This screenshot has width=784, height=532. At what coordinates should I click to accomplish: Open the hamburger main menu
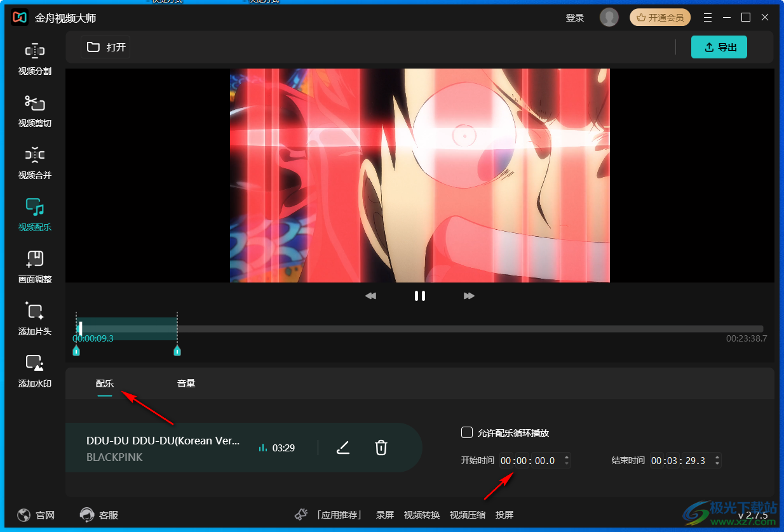708,18
